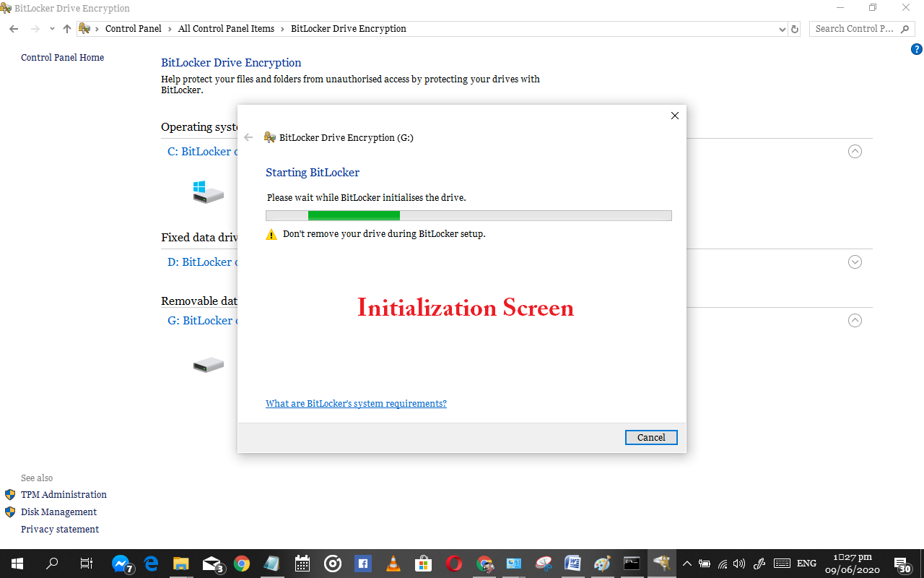
Task: Cancel the BitLocker initialization
Action: [650, 437]
